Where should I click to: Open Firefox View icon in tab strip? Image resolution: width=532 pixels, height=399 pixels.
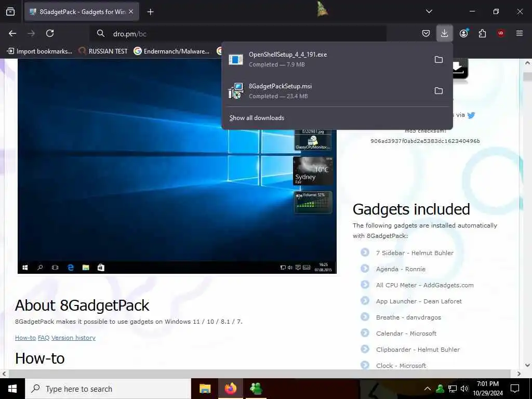point(10,12)
